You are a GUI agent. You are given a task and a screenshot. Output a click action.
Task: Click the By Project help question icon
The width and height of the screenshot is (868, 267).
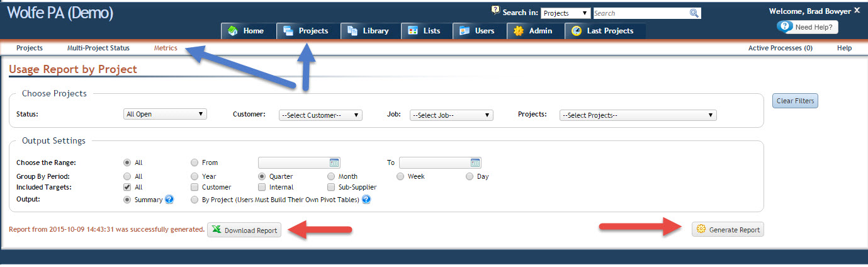366,200
